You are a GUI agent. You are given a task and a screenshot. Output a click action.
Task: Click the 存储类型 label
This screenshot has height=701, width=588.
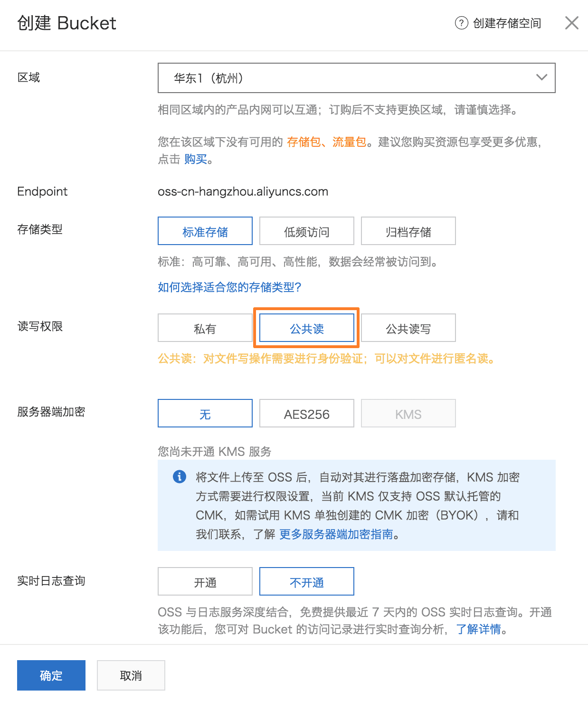[40, 229]
